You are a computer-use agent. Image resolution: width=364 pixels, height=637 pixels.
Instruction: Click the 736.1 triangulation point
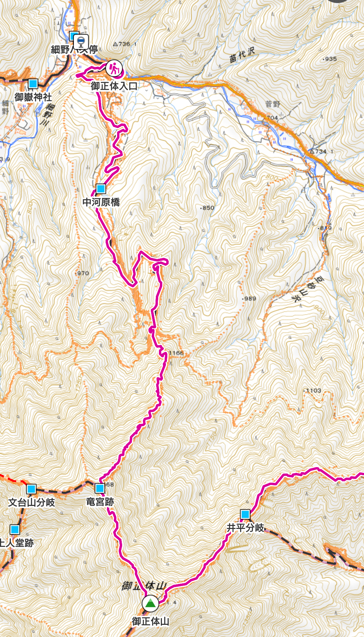click(x=125, y=44)
